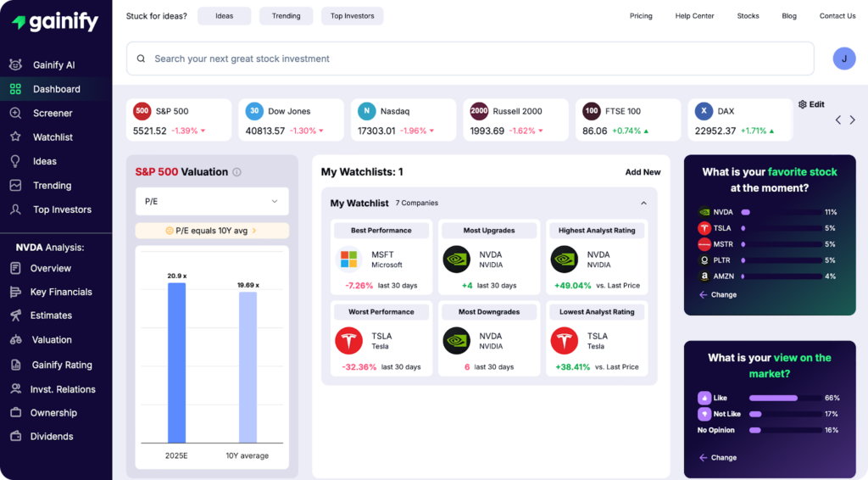Click the Like 66% progress bar
Viewport: 868px width, 480px height.
point(785,398)
